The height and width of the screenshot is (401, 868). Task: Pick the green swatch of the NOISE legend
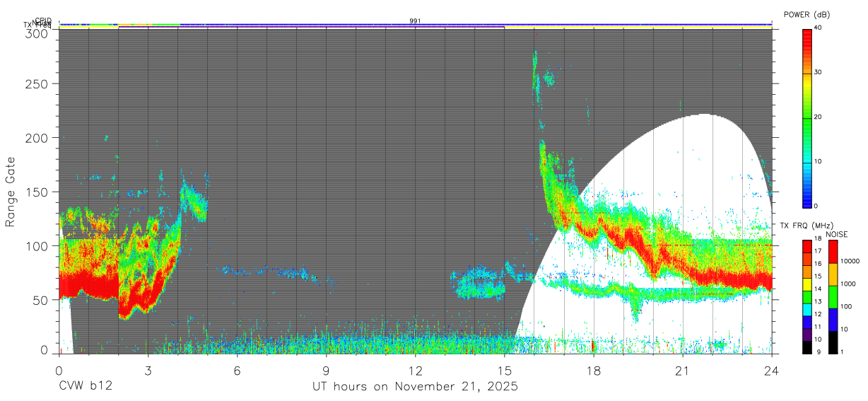point(833,296)
